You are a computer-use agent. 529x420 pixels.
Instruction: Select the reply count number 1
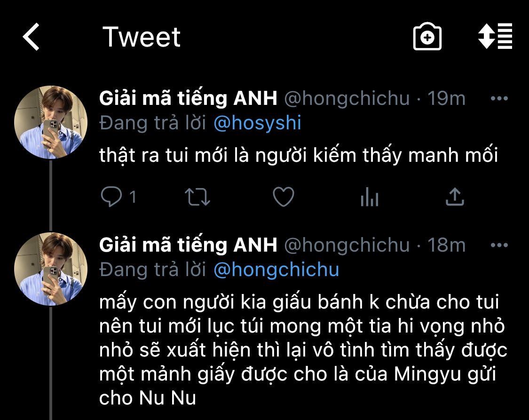point(133,197)
